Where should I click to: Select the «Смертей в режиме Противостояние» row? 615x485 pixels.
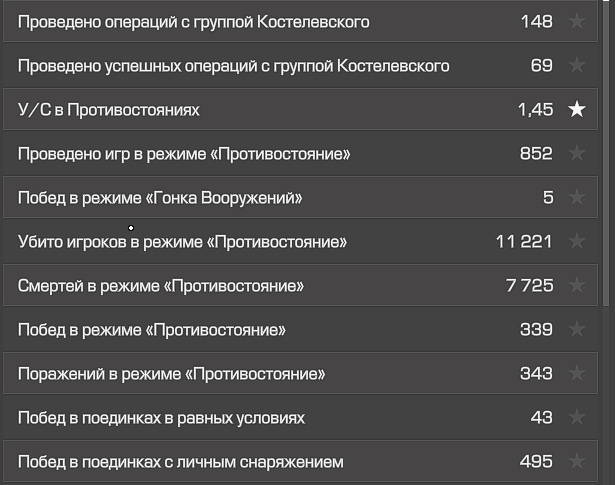(300, 285)
